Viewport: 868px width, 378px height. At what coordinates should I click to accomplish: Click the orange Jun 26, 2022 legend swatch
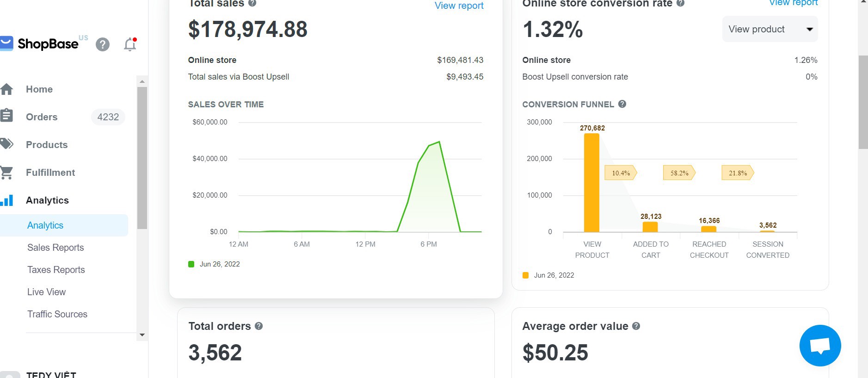(x=525, y=275)
